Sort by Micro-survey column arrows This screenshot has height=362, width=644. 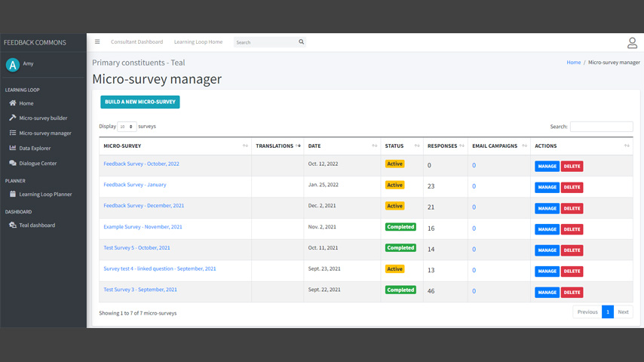245,146
